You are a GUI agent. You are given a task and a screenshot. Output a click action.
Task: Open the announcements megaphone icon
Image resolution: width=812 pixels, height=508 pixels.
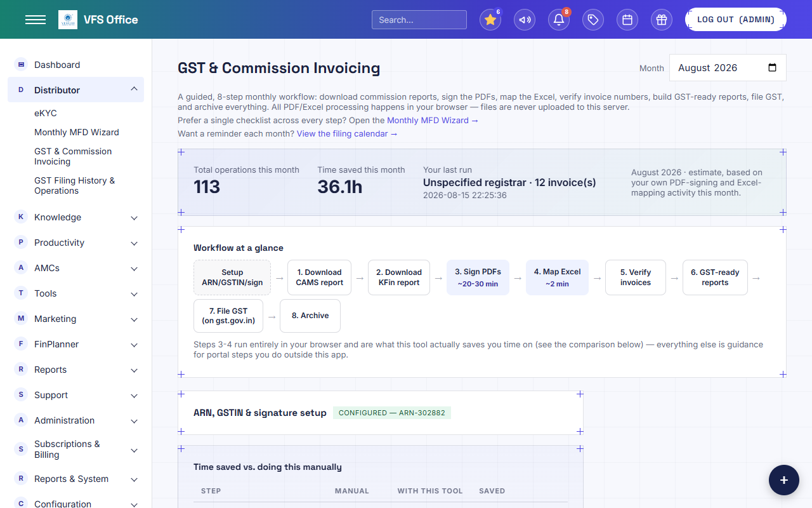tap(525, 20)
